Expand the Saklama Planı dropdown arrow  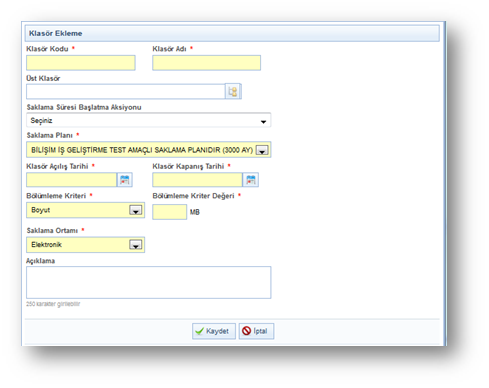pos(262,150)
